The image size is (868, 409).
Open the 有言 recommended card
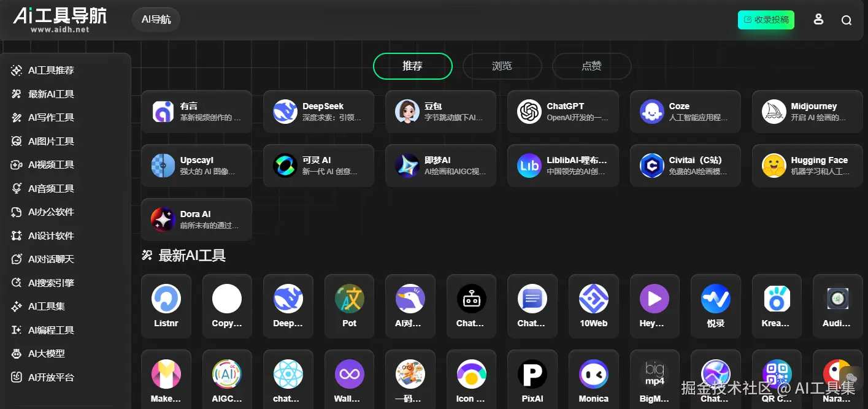pos(196,112)
